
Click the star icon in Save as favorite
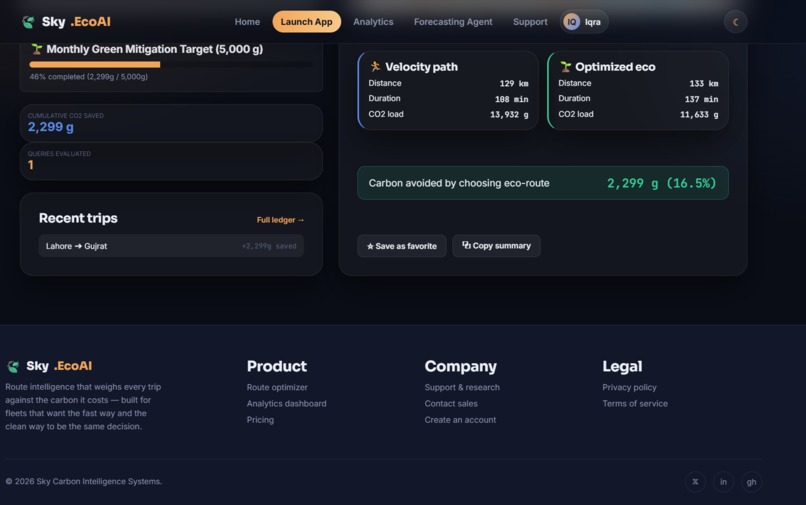pos(370,246)
